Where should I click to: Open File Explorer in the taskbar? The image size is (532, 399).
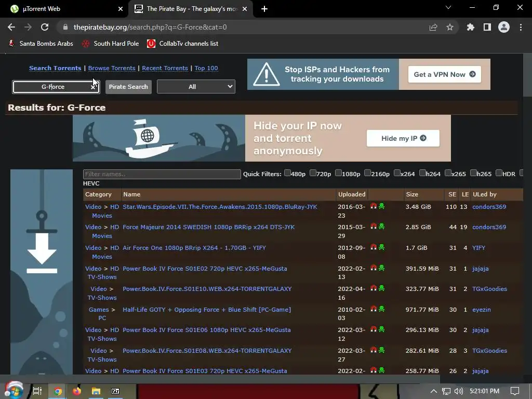tap(96, 391)
